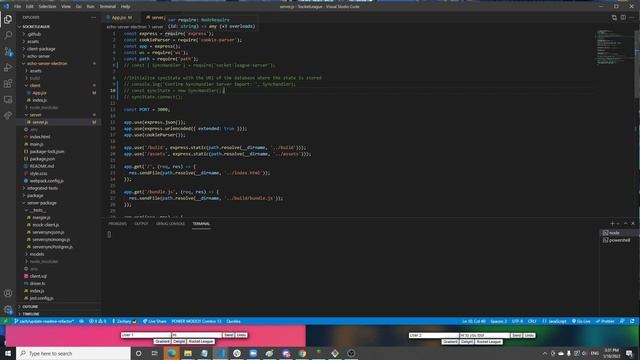Viewport: 640px width, 360px height.
Task: Open the Manage gear icon
Action: point(8,309)
